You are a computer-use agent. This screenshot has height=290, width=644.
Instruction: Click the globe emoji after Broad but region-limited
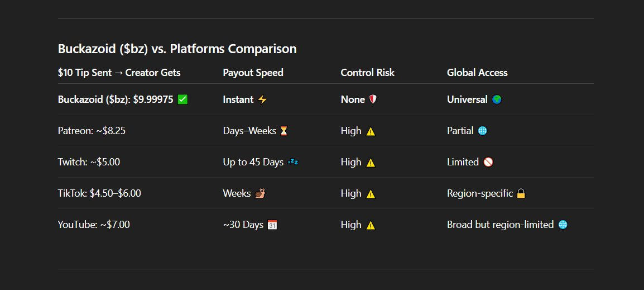pyautogui.click(x=563, y=225)
